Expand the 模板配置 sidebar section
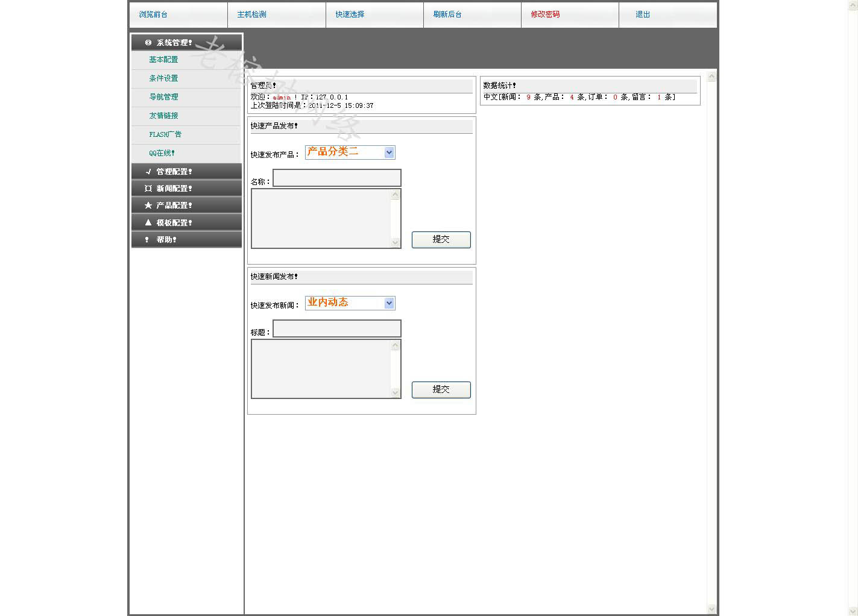 point(186,222)
